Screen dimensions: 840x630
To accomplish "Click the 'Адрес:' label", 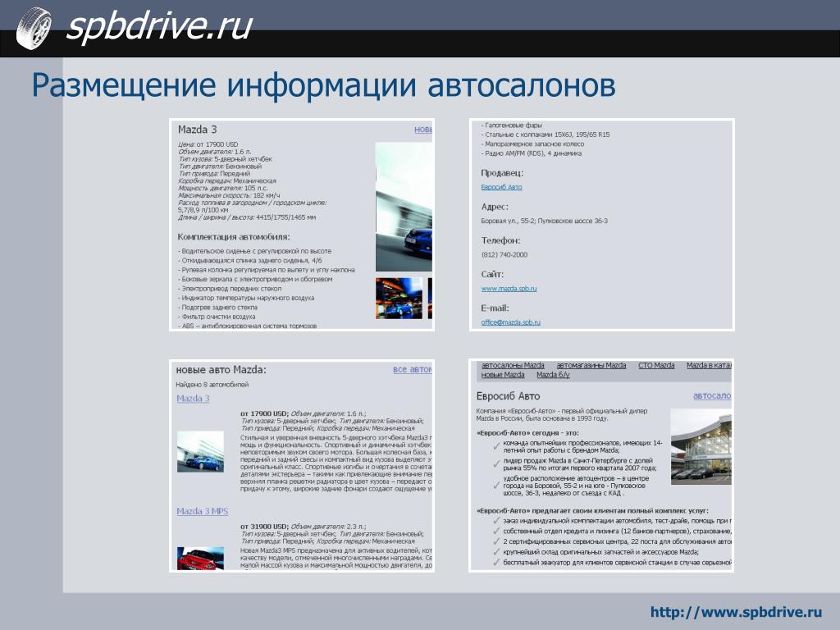I will tap(495, 207).
